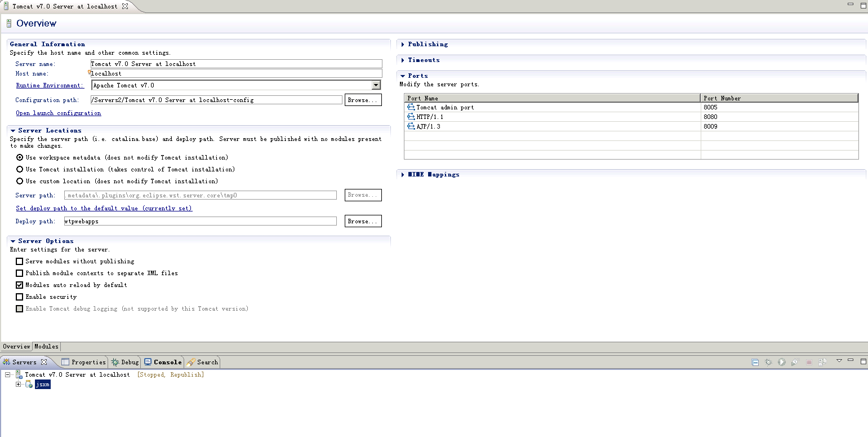Collapse the Ports section
Image resolution: width=868 pixels, height=437 pixels.
click(x=403, y=76)
